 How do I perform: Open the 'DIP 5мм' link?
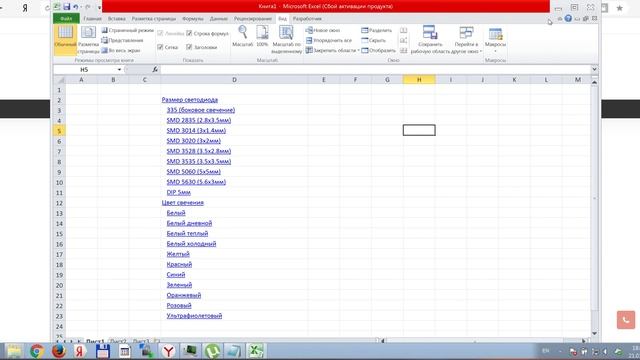[178, 192]
